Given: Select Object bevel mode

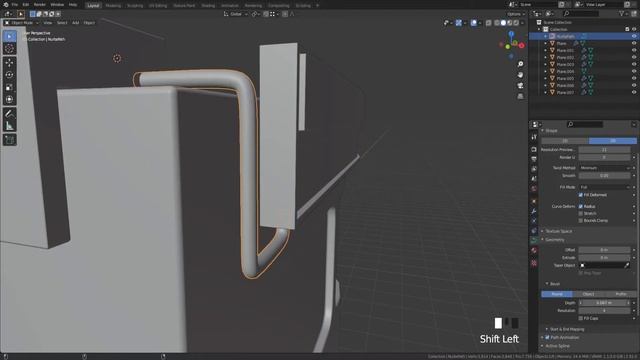Looking at the screenshot, I should tap(589, 294).
